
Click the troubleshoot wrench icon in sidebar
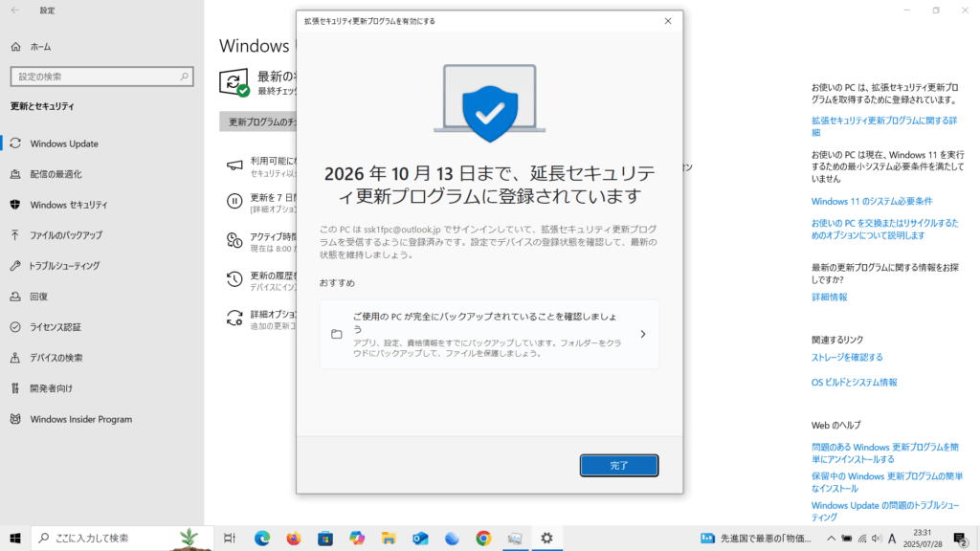(x=15, y=266)
